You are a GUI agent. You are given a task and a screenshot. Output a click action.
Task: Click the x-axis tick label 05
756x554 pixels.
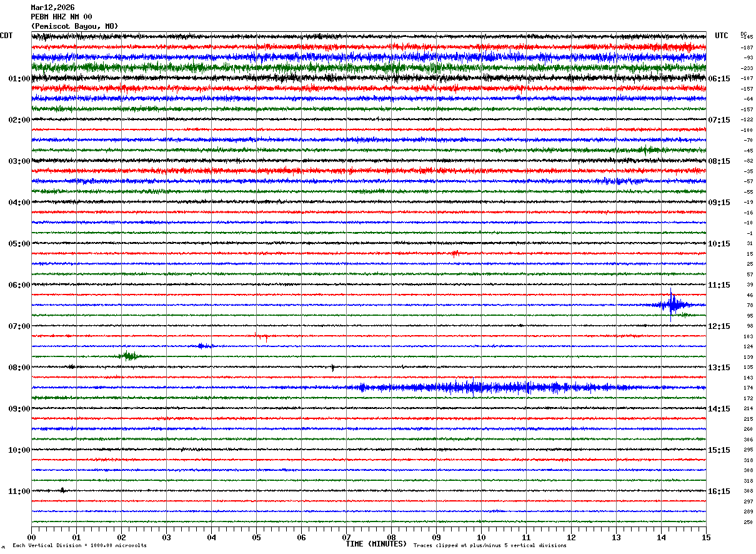(x=256, y=538)
